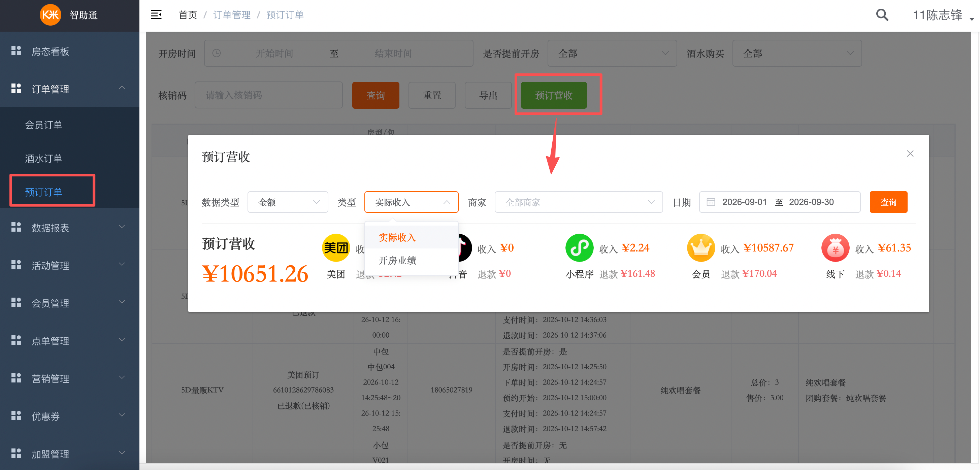Open the 全部商家 merchant dropdown
The image size is (980, 470).
pyautogui.click(x=578, y=202)
